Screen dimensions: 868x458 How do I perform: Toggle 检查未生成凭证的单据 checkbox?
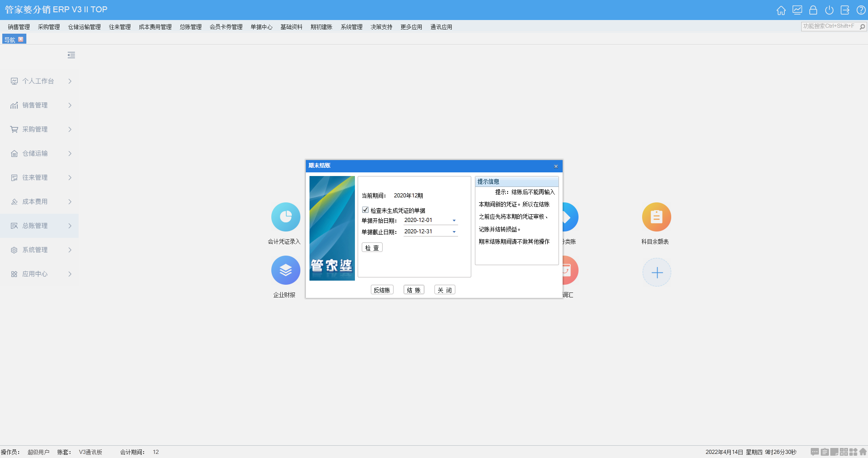[365, 210]
